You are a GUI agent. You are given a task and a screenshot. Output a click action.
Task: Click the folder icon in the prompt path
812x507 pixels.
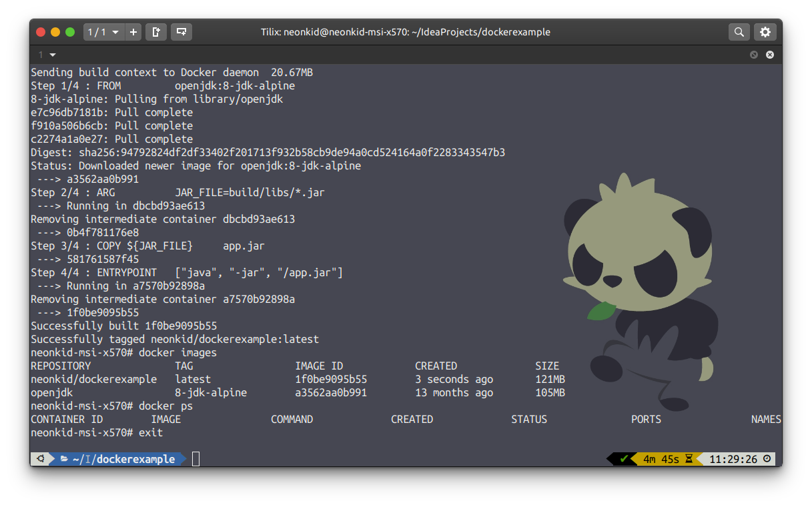65,459
